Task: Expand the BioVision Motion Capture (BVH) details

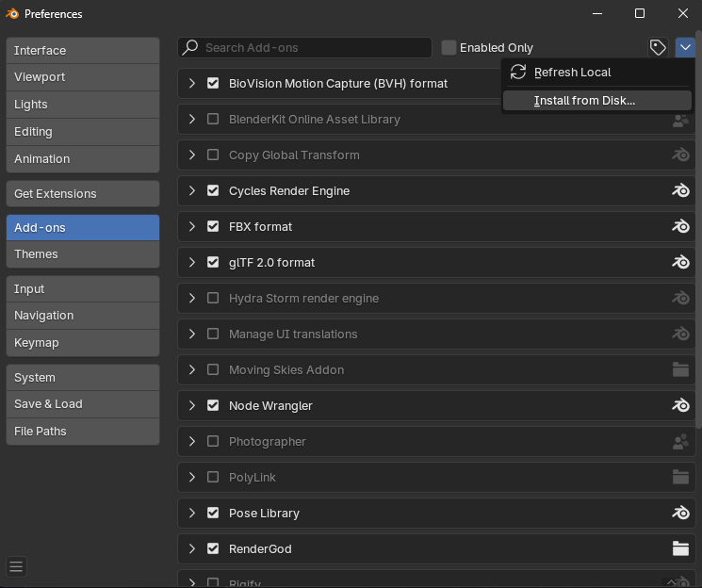Action: [x=192, y=83]
